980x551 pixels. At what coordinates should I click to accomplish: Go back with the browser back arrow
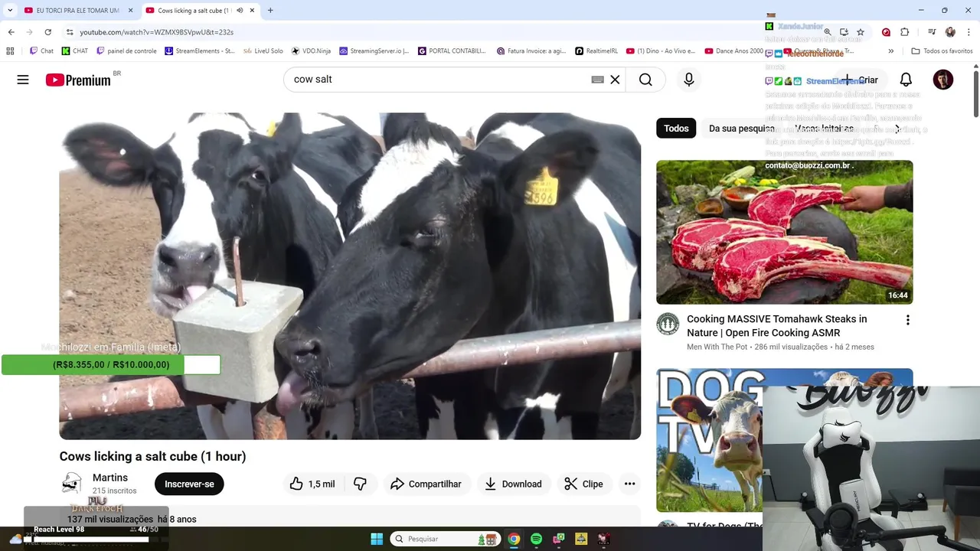(11, 32)
